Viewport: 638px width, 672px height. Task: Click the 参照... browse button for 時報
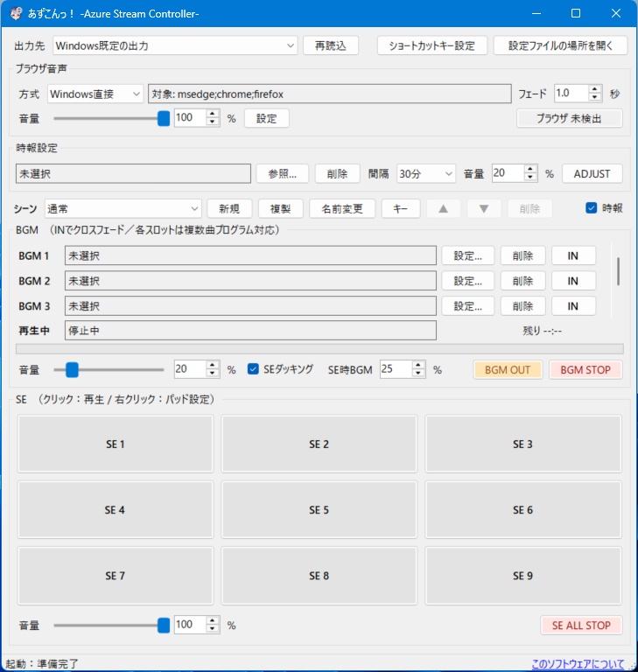coord(282,173)
